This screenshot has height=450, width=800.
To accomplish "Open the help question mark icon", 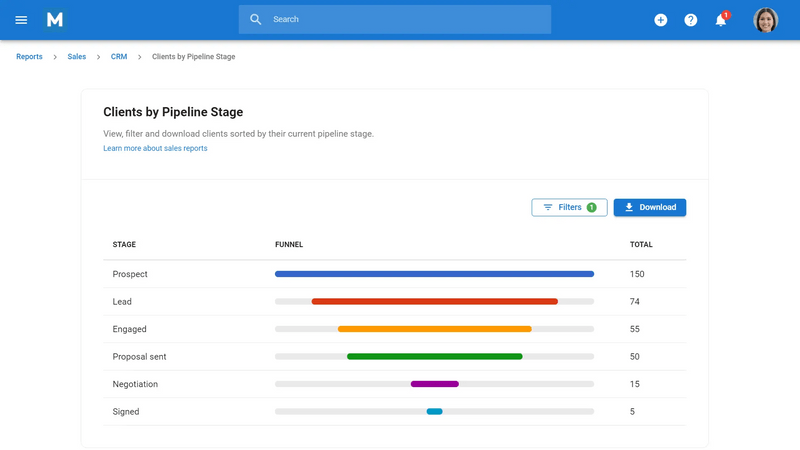I will coord(690,20).
